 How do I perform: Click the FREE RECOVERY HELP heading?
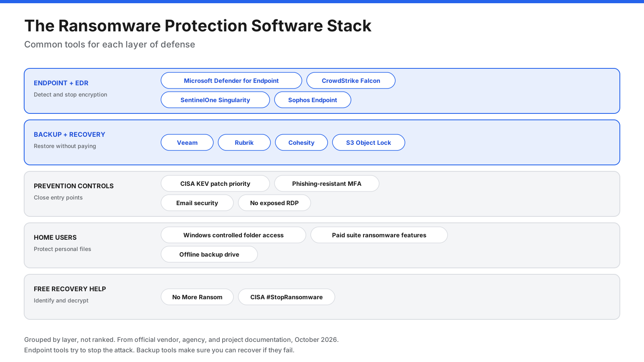[70, 289]
